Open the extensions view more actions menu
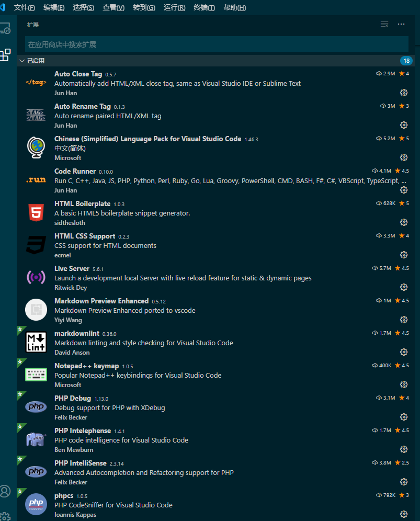Image resolution: width=420 pixels, height=521 pixels. pos(401,24)
